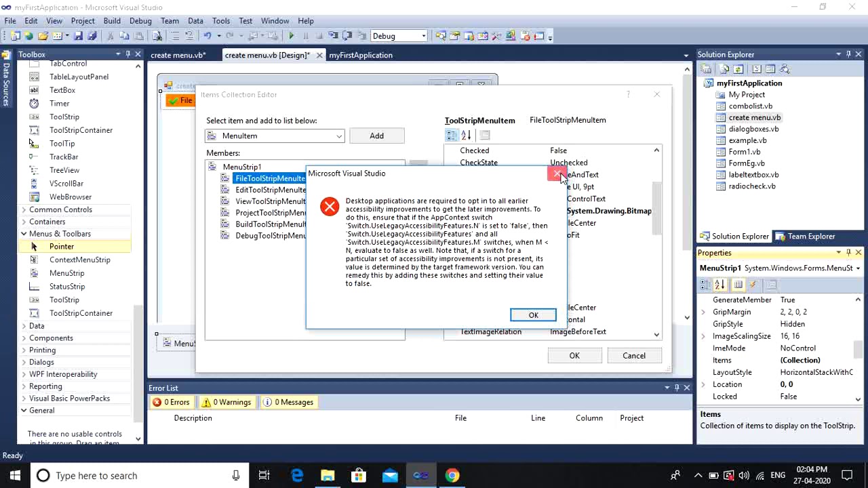Toggle the 0 Messages filter
The width and height of the screenshot is (868, 488).
click(289, 402)
